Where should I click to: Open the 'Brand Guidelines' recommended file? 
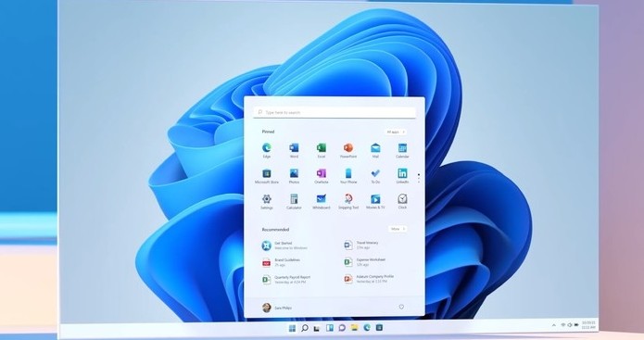tap(282, 263)
